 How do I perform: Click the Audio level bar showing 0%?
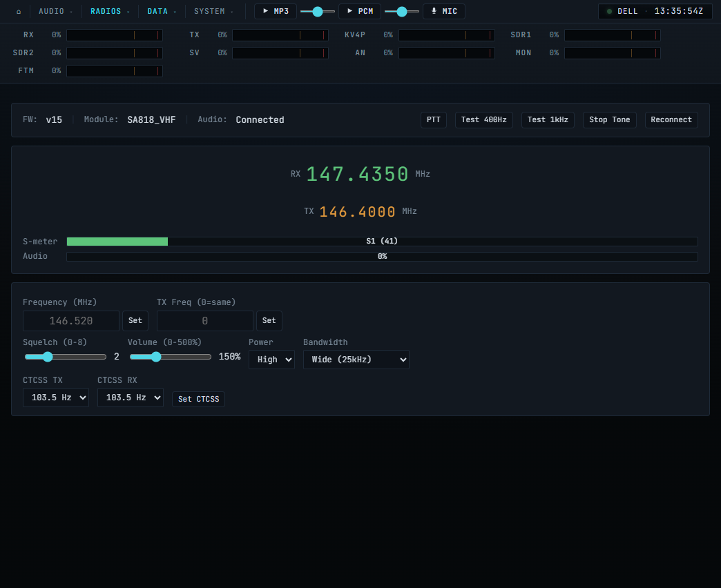(x=382, y=257)
